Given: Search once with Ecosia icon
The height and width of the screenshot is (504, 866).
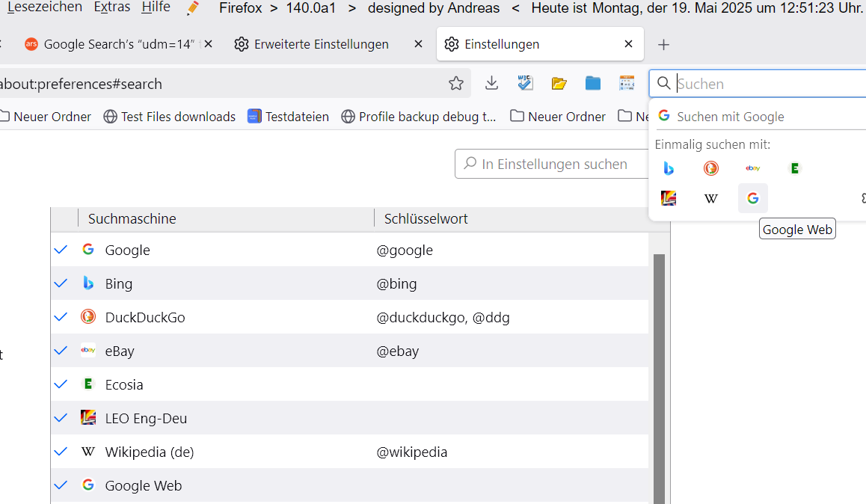Looking at the screenshot, I should pyautogui.click(x=795, y=168).
